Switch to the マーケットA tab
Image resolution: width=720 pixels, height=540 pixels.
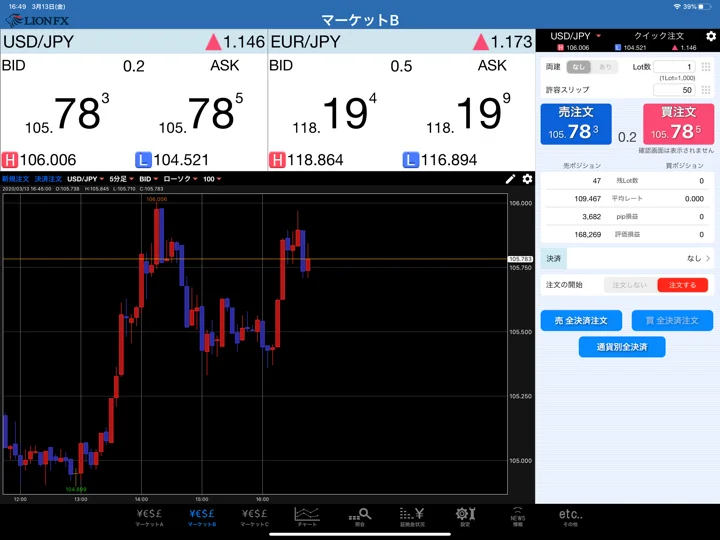(x=149, y=517)
